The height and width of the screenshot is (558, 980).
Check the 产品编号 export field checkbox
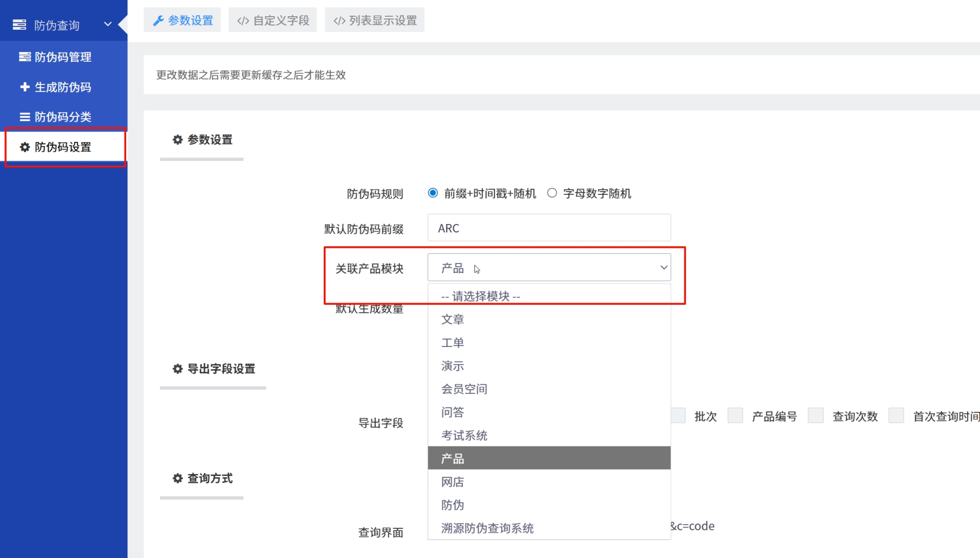click(735, 416)
